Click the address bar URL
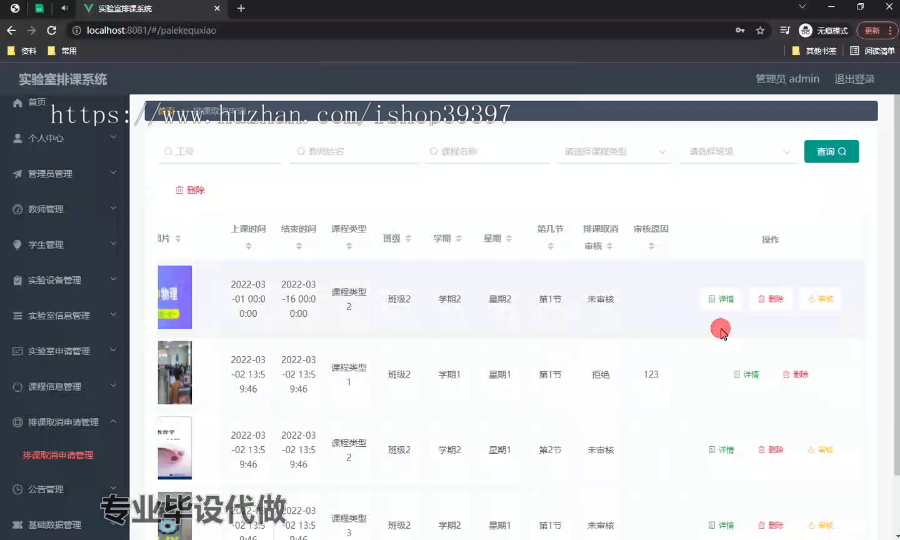 click(152, 30)
